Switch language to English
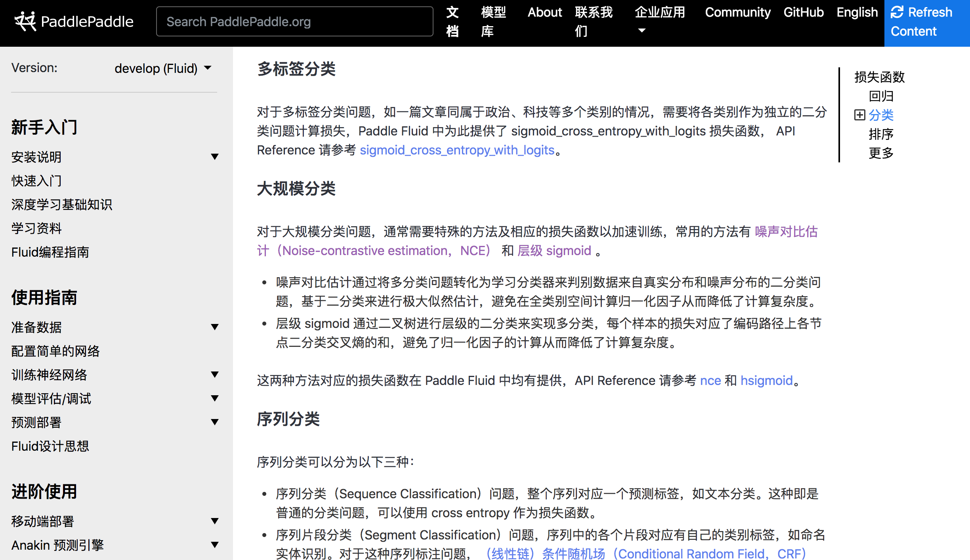This screenshot has width=970, height=560. [x=857, y=13]
